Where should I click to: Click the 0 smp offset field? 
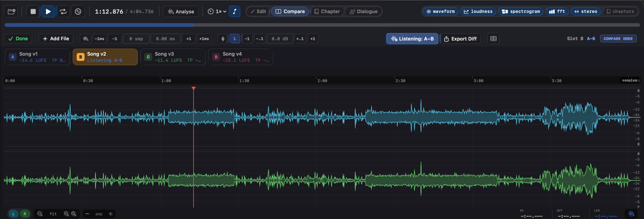point(136,39)
